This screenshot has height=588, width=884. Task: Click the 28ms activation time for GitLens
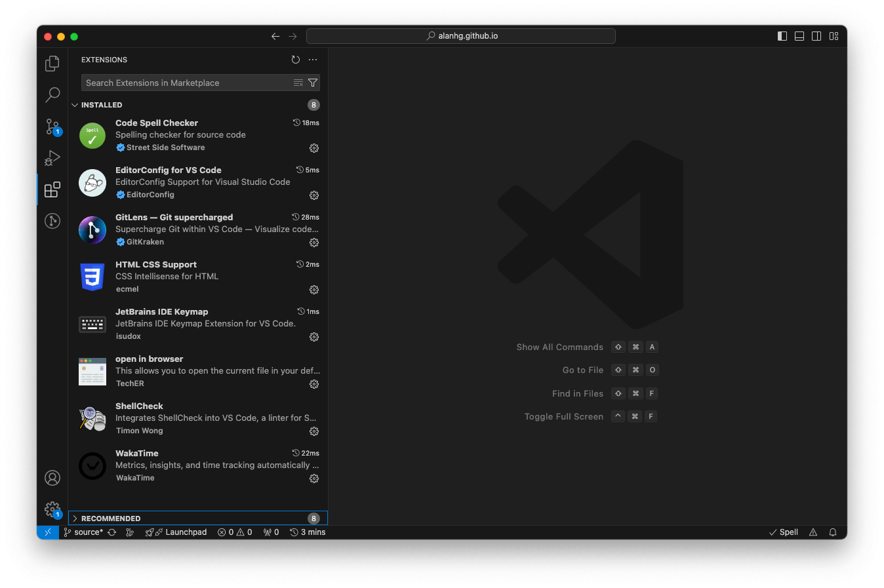point(306,217)
